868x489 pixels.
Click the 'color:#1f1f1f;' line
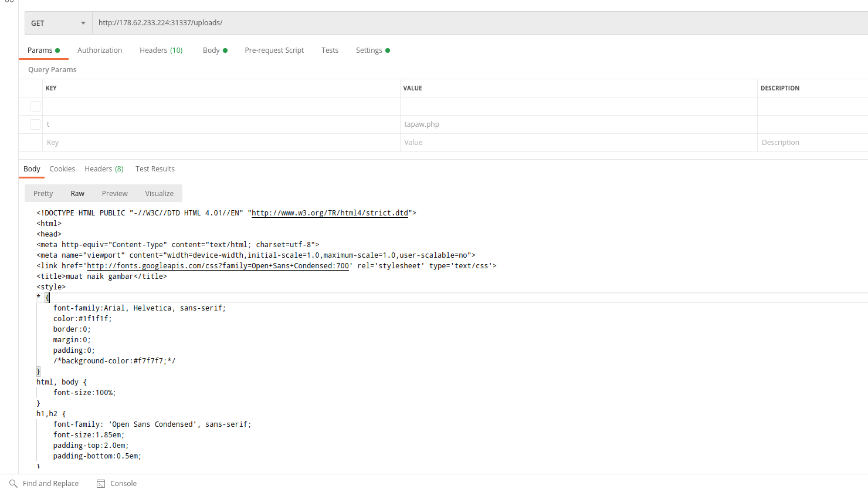pyautogui.click(x=83, y=319)
